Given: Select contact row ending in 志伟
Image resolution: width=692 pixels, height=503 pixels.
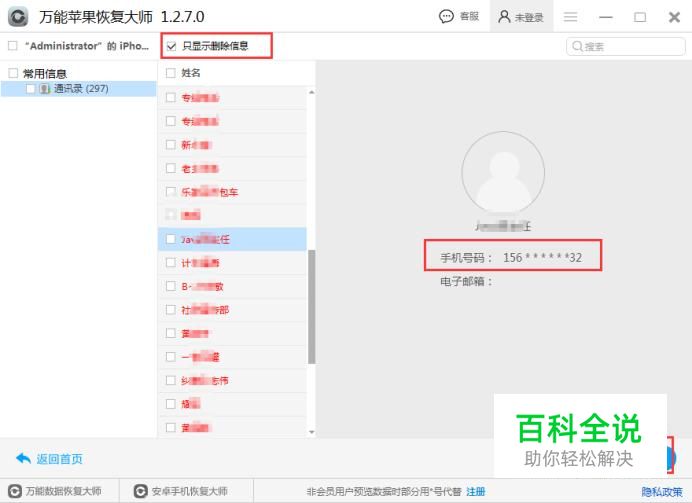Looking at the screenshot, I should pyautogui.click(x=233, y=380).
